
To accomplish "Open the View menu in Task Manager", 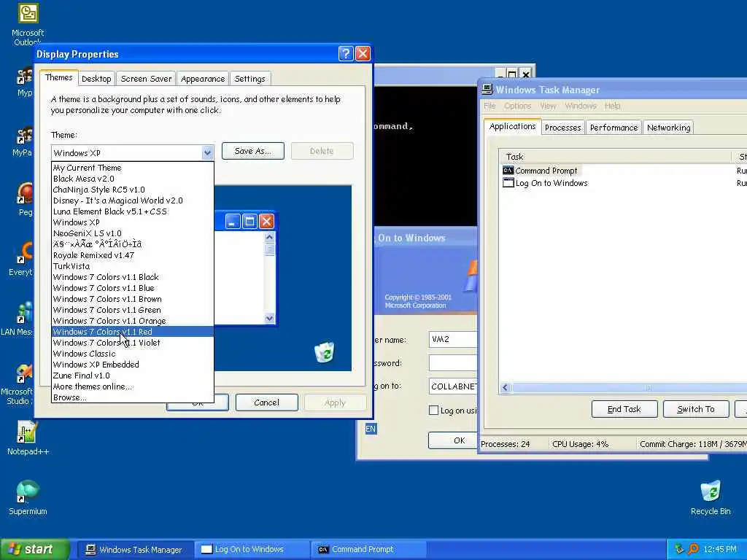I will pos(548,106).
